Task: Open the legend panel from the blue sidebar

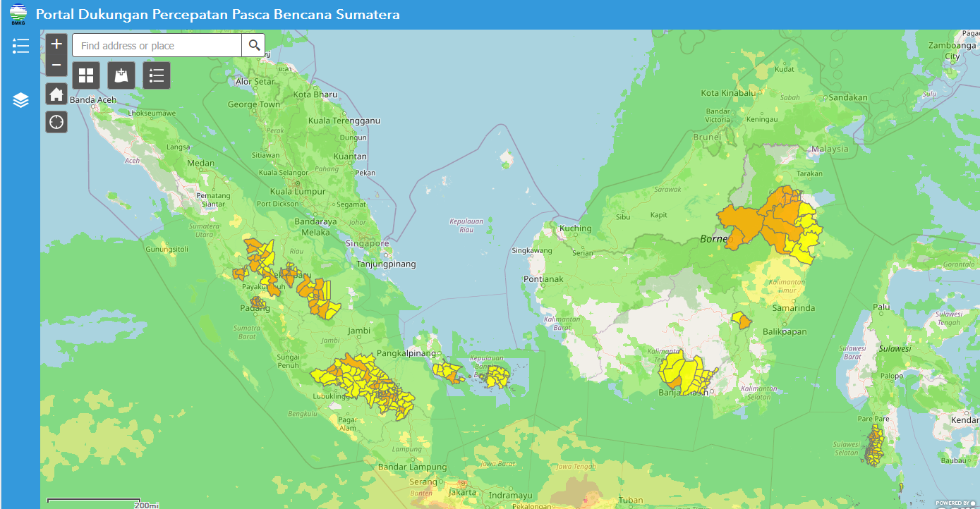Action: point(20,45)
